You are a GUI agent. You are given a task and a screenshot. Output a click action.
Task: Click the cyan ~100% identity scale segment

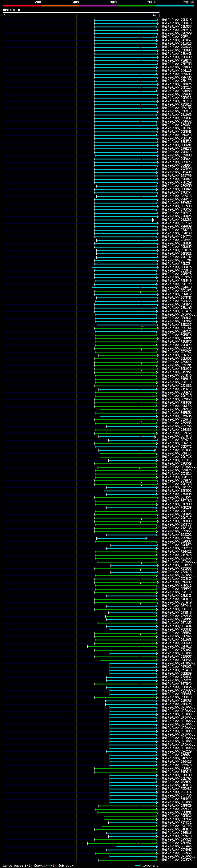[x=175, y=6]
